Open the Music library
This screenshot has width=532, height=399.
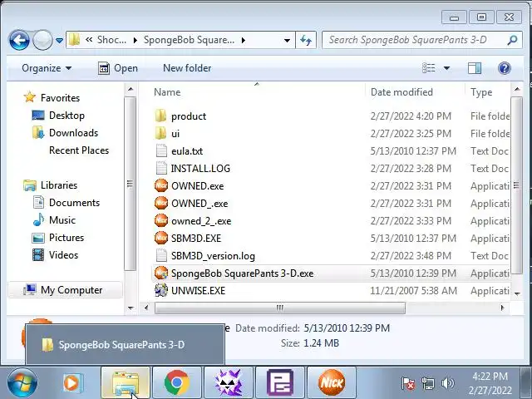click(62, 220)
